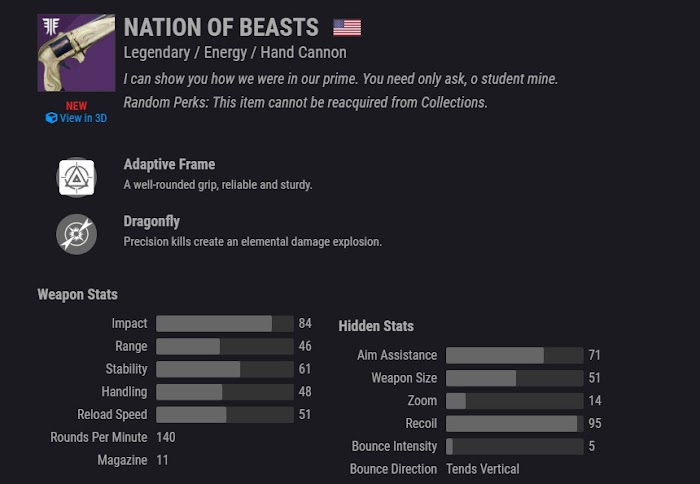This screenshot has width=700, height=484.
Task: Click the Handling stat bar
Action: click(225, 392)
